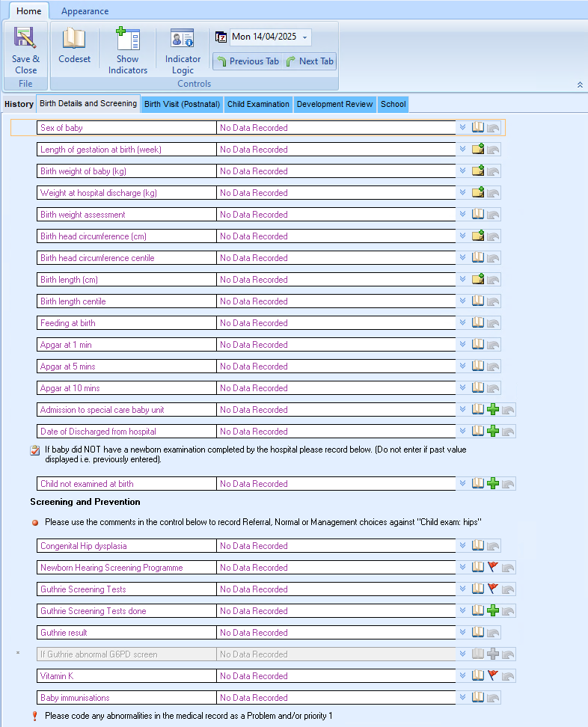Viewport: 588px width, 727px height.
Task: Click the red flag on the Guthrie Screening Tests row
Action: [x=493, y=589]
